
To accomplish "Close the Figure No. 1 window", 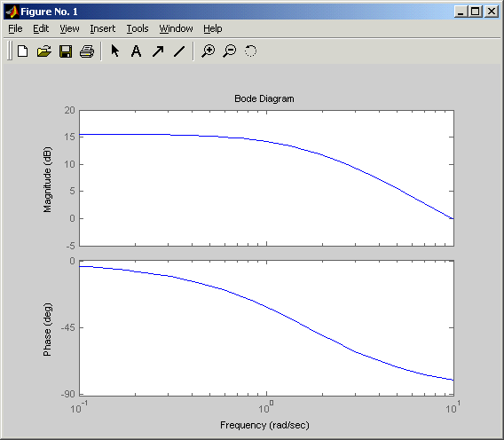I will tap(492, 12).
